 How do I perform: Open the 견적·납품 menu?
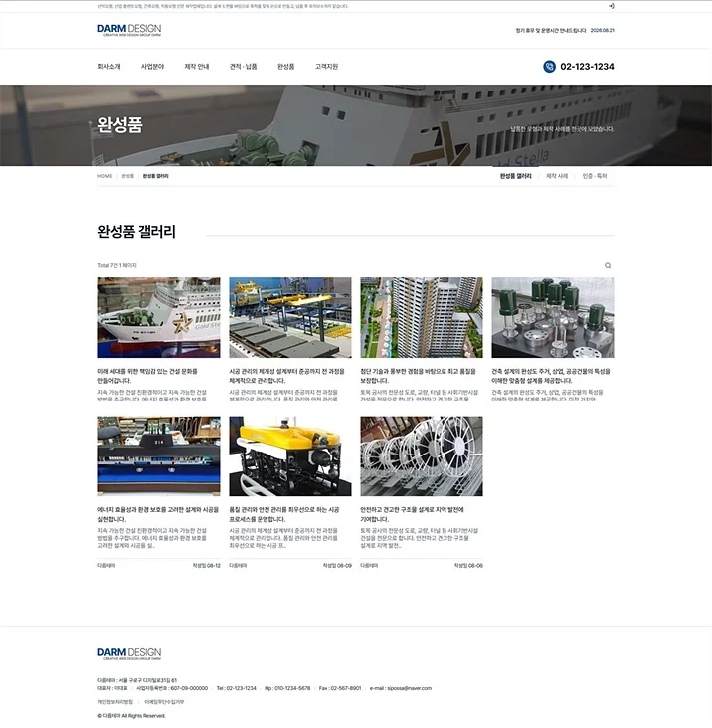(x=244, y=67)
